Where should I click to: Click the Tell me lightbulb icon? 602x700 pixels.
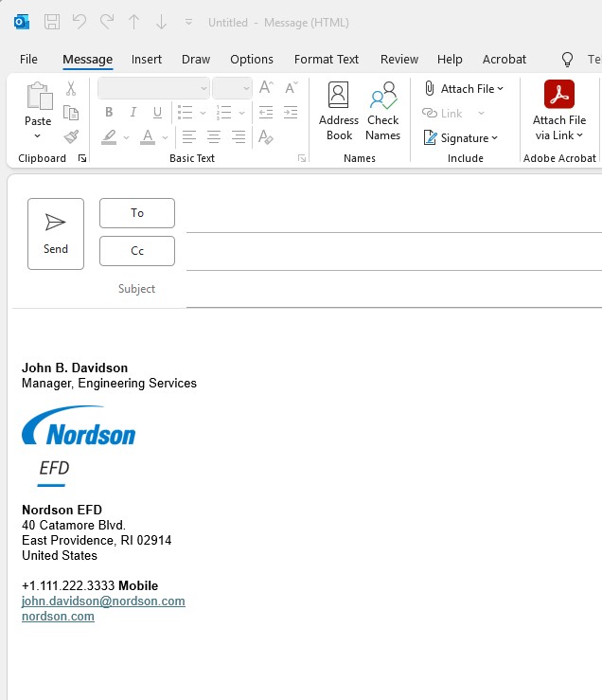567,60
